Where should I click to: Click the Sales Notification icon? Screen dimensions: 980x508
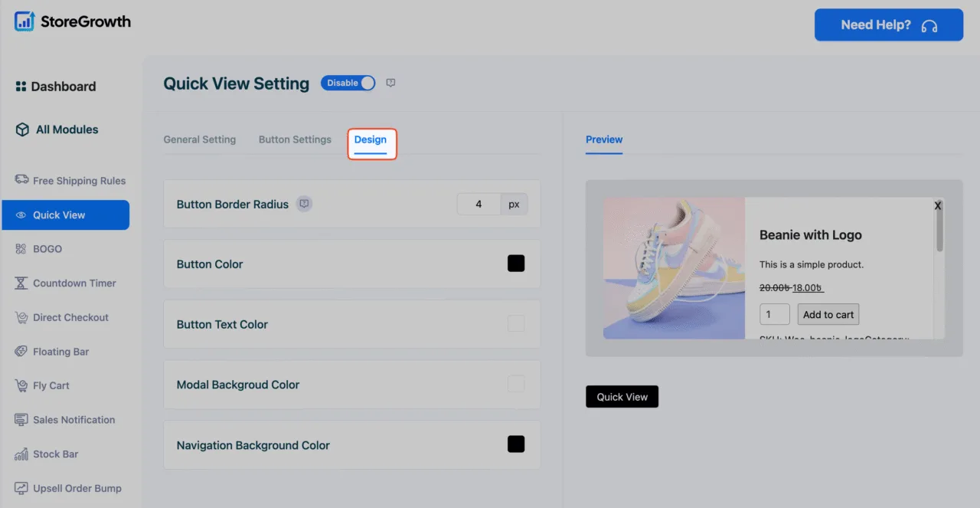[21, 420]
